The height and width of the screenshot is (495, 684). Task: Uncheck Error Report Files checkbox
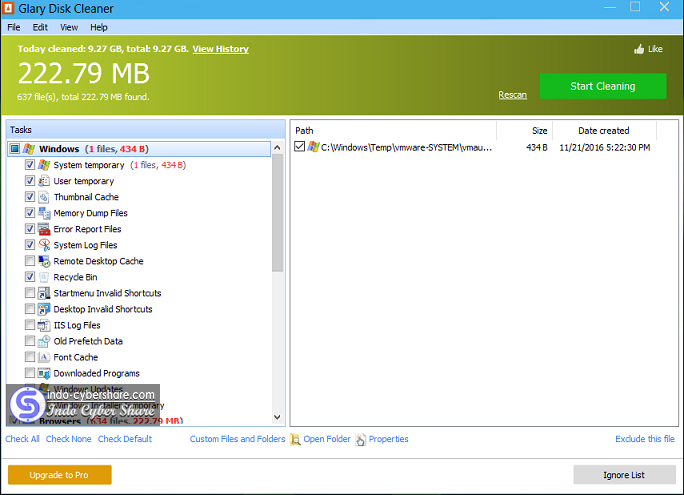(x=30, y=229)
